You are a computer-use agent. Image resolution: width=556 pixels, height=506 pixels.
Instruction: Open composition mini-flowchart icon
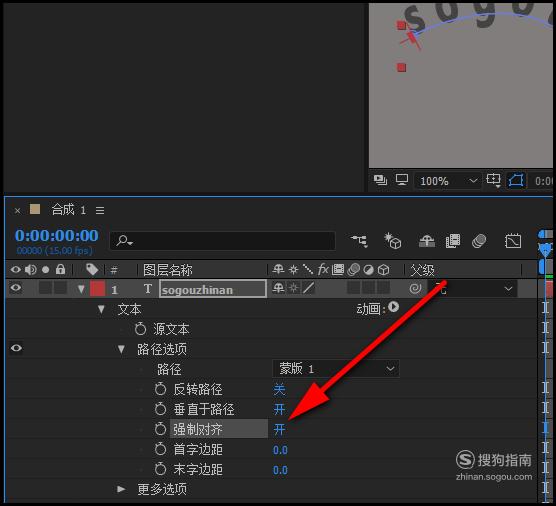[359, 241]
